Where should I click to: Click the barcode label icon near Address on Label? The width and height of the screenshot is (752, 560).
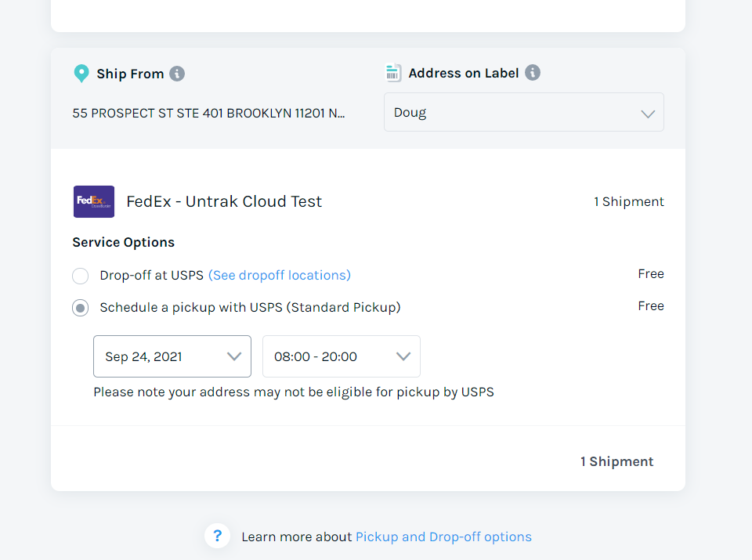[393, 73]
